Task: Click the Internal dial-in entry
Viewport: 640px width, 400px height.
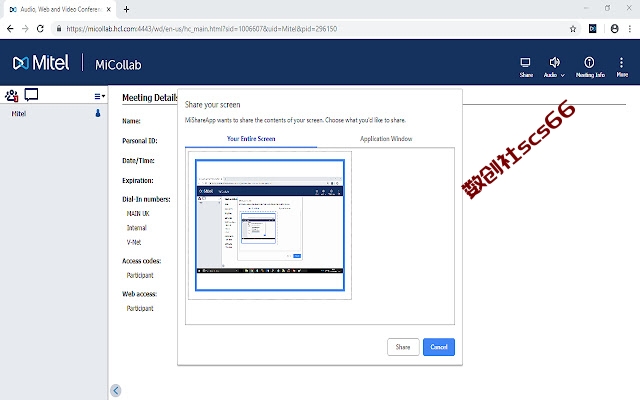Action: (x=136, y=228)
